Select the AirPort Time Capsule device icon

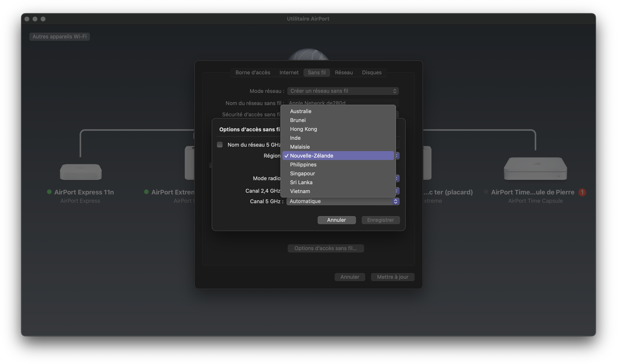[535, 168]
